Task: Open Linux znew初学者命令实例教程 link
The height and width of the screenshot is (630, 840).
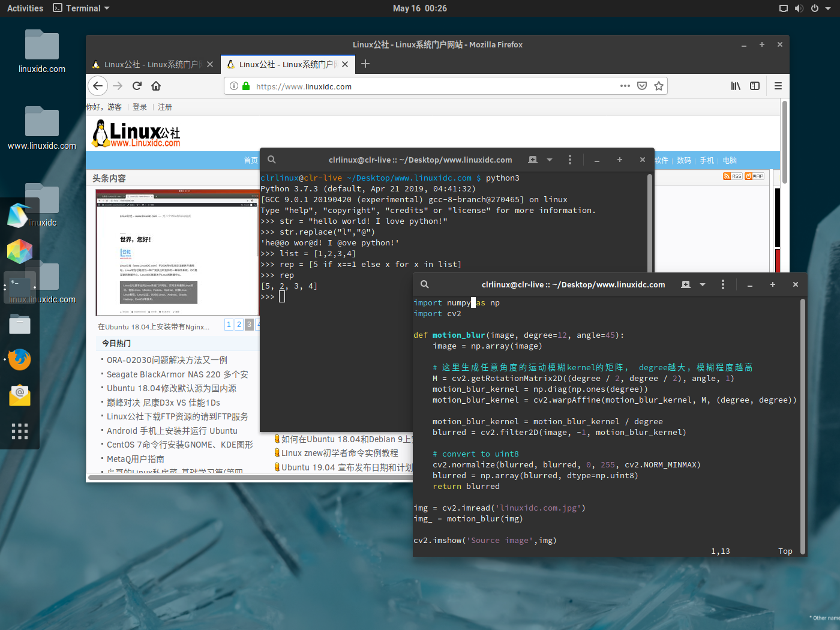Action: click(340, 453)
